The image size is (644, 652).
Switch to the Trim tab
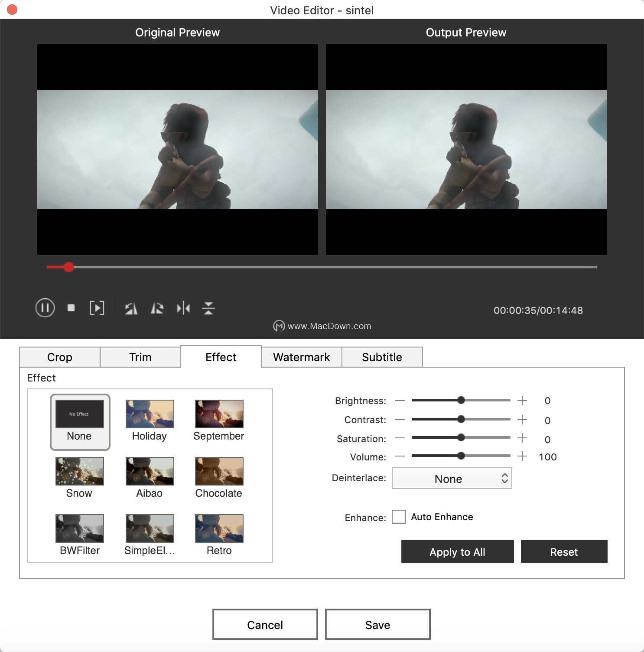140,357
